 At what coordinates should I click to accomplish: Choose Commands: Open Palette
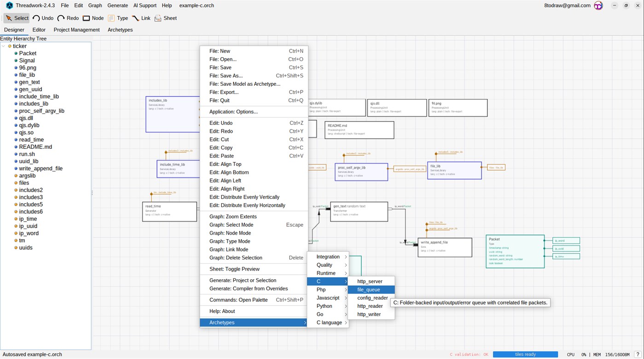254,300
